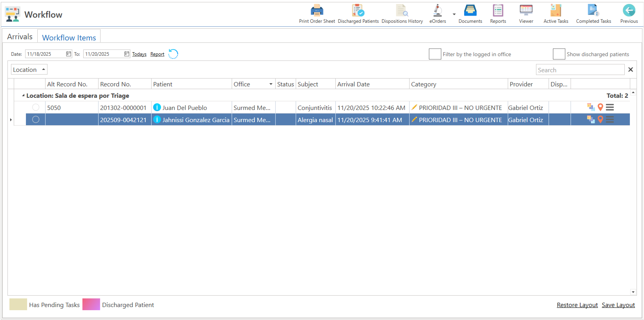Click the Save Layout link
The width and height of the screenshot is (644, 320).
tap(618, 305)
